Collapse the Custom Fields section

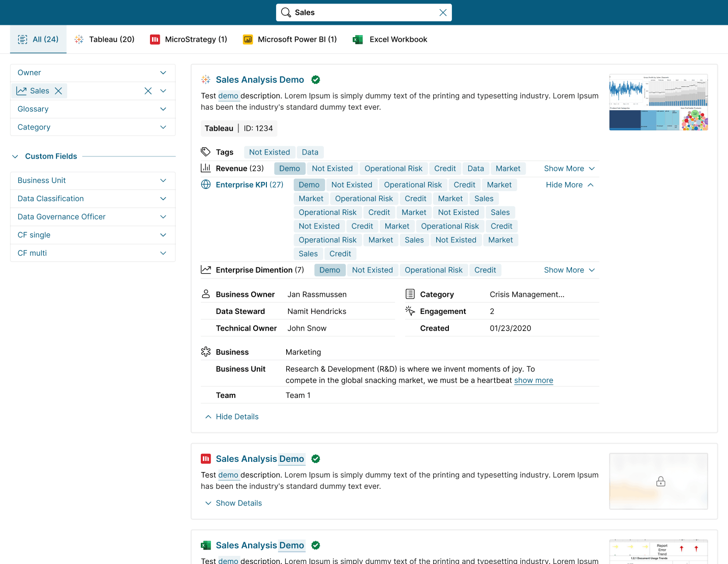15,156
